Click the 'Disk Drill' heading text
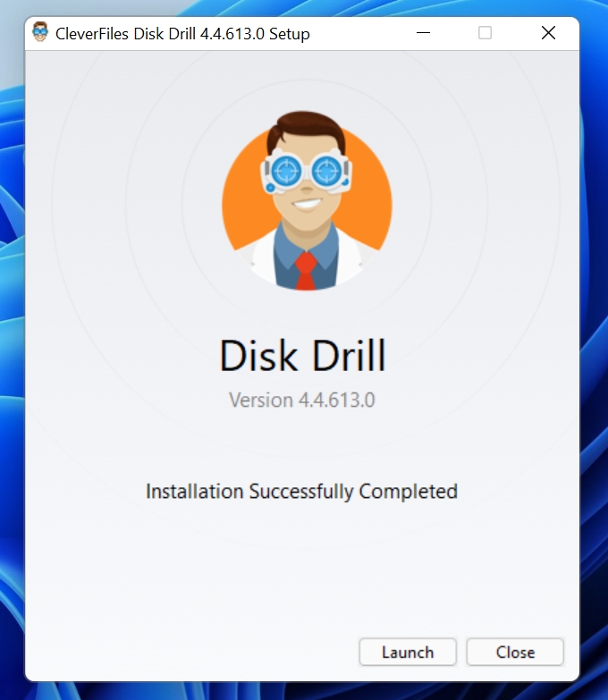This screenshot has height=700, width=608. coord(303,355)
